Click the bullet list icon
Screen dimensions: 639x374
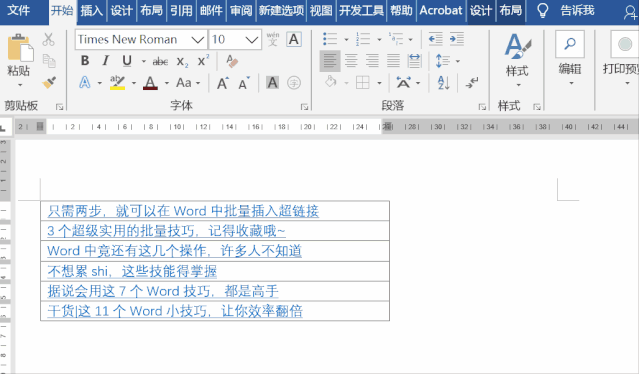(330, 39)
